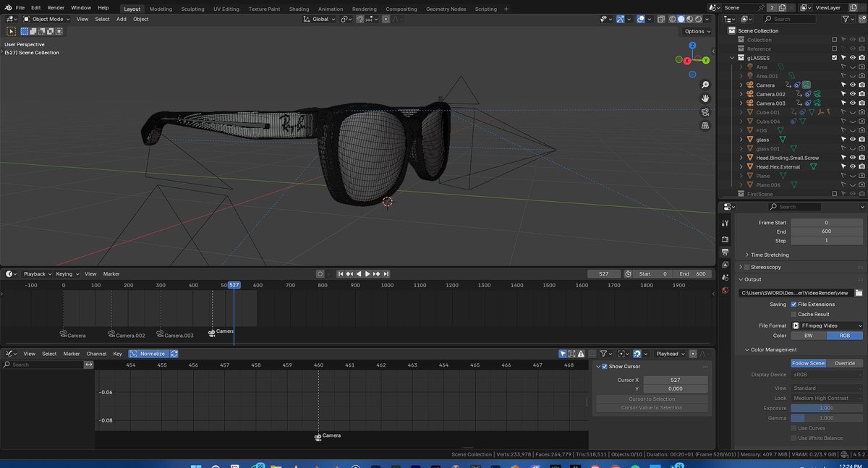Click use preview range clock icon
This screenshot has height=468, width=868.
[629, 274]
